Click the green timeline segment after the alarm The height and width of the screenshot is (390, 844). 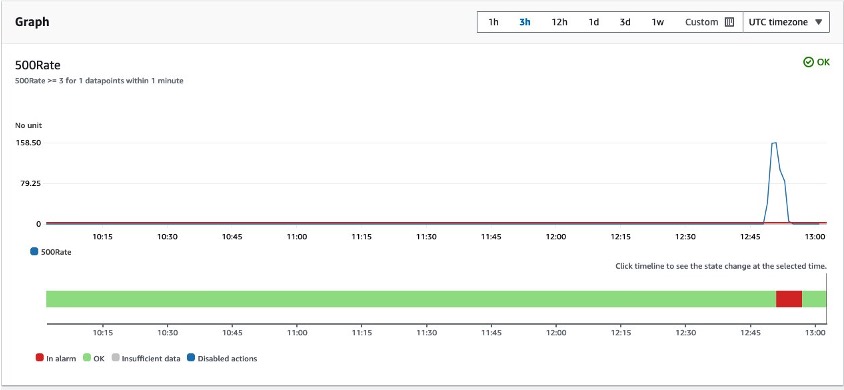pos(814,299)
